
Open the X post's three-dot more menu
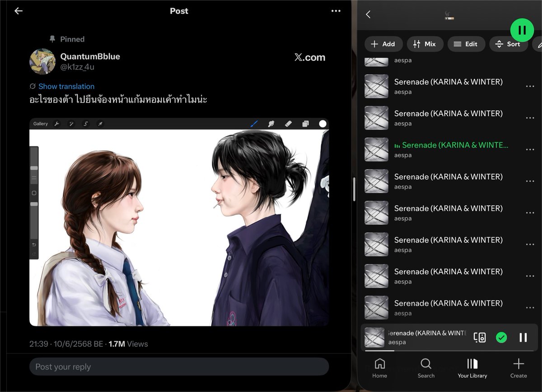click(x=336, y=11)
